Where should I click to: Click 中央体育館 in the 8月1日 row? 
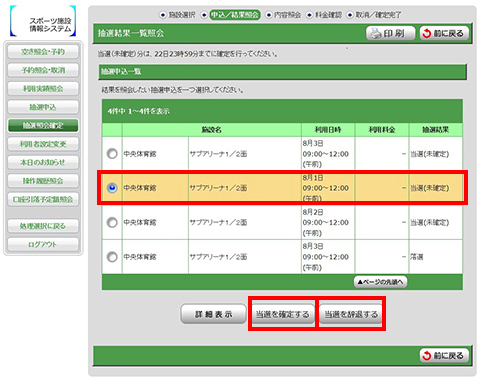140,188
